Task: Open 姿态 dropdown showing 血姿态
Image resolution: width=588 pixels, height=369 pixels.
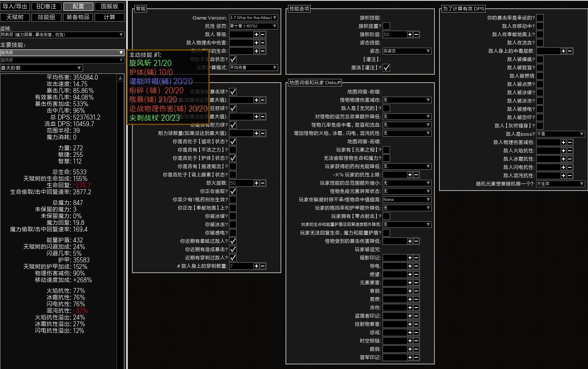Action: 406,51
